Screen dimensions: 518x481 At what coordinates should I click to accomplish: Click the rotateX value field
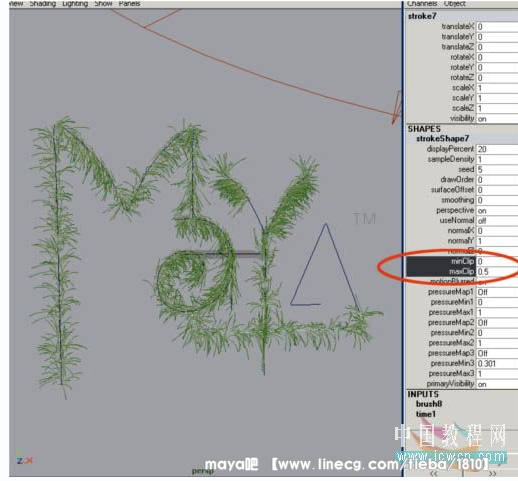click(497, 57)
